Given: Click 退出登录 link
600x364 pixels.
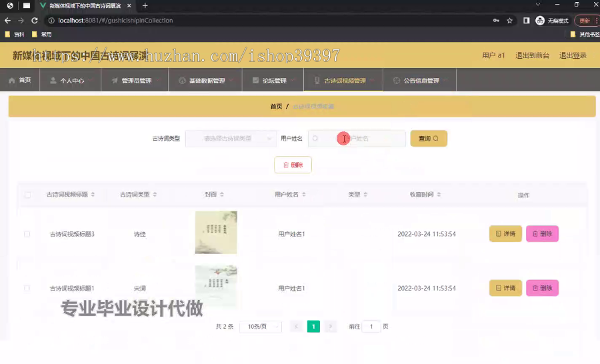Looking at the screenshot, I should (573, 55).
